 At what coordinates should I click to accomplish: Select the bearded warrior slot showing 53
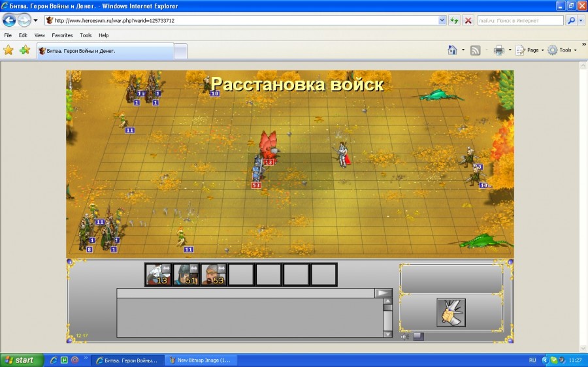pyautogui.click(x=214, y=274)
